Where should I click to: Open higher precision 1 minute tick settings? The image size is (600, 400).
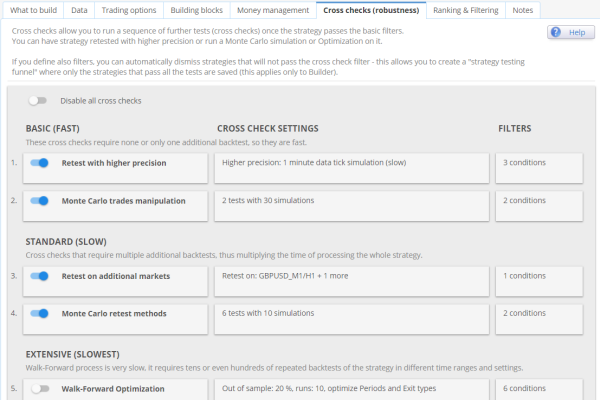click(352, 168)
